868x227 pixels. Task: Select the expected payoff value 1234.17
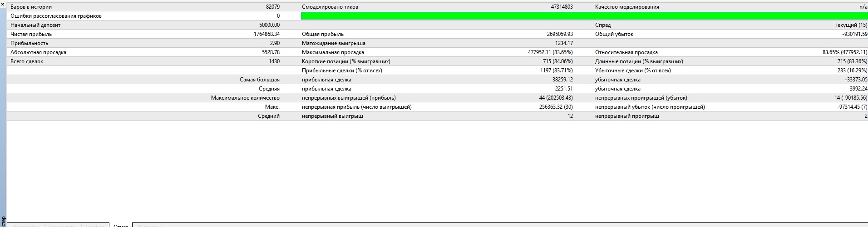[x=564, y=43]
